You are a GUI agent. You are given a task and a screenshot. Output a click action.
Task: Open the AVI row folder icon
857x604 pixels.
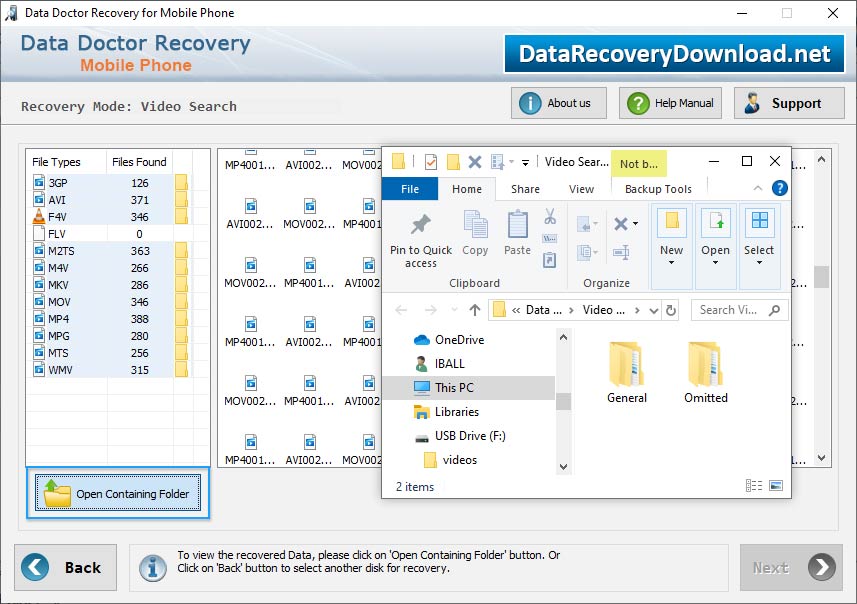point(181,200)
